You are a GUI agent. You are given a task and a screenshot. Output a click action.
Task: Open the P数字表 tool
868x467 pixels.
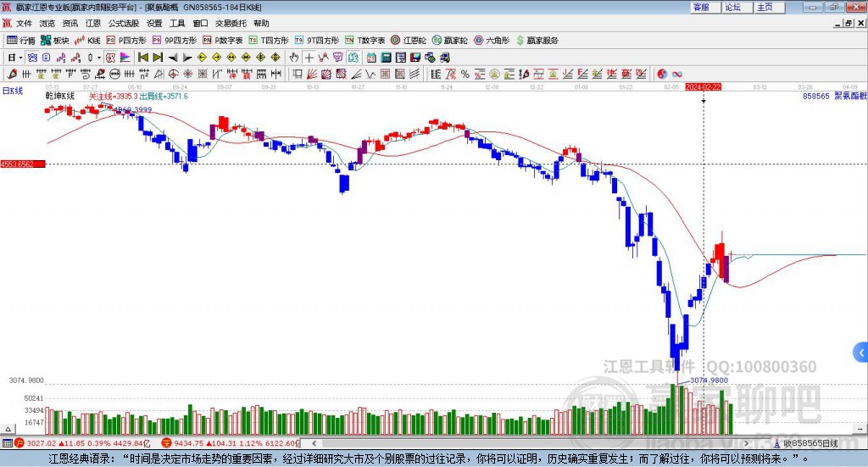point(223,41)
